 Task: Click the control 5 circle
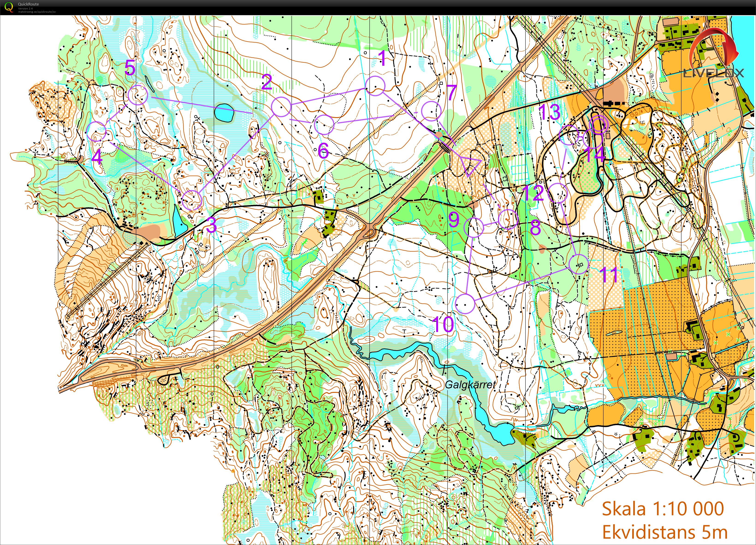138,95
